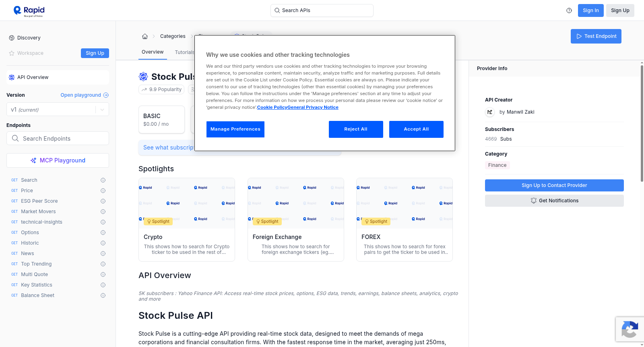
Task: Switch to the Overview tab
Action: pos(153,52)
